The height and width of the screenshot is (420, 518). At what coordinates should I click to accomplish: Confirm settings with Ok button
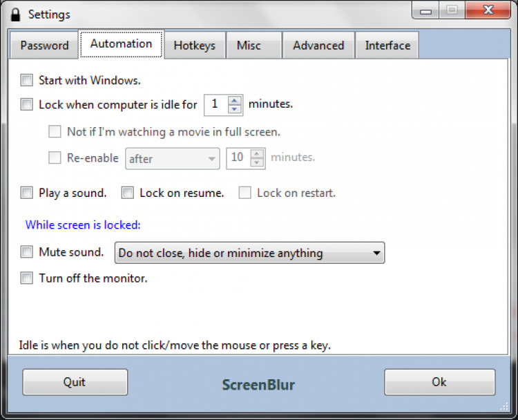(x=439, y=382)
